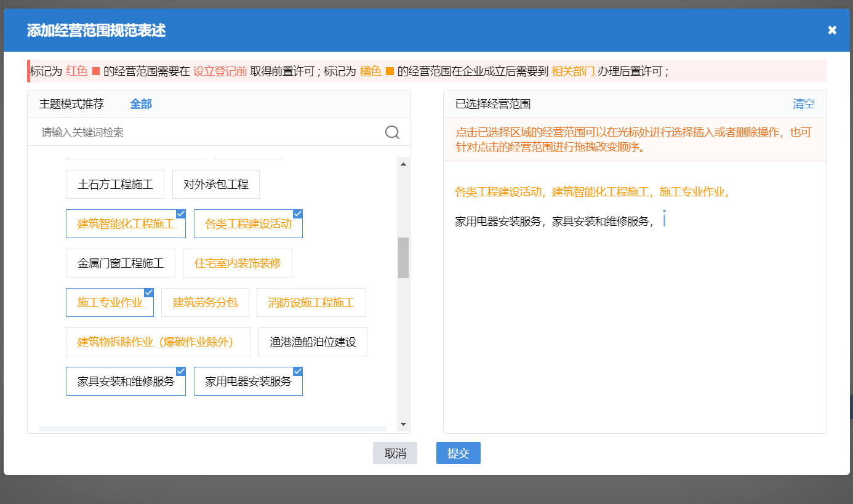Click the search magnifier icon
The width and height of the screenshot is (853, 504).
(392, 132)
